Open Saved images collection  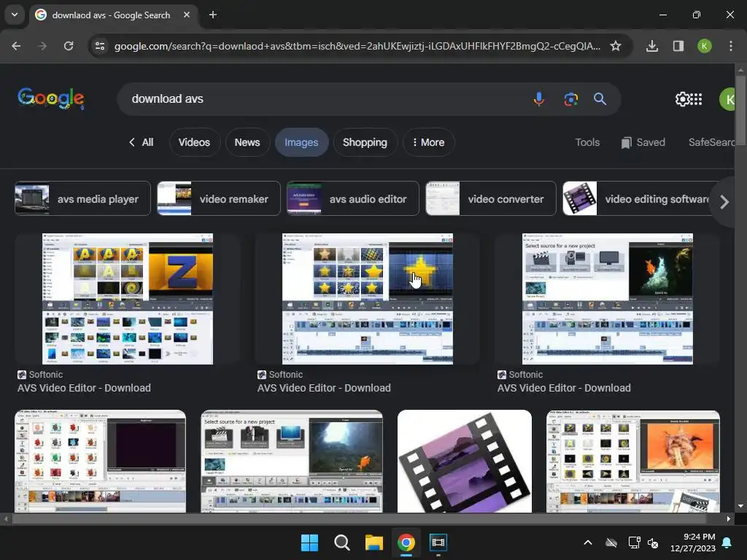click(x=643, y=142)
